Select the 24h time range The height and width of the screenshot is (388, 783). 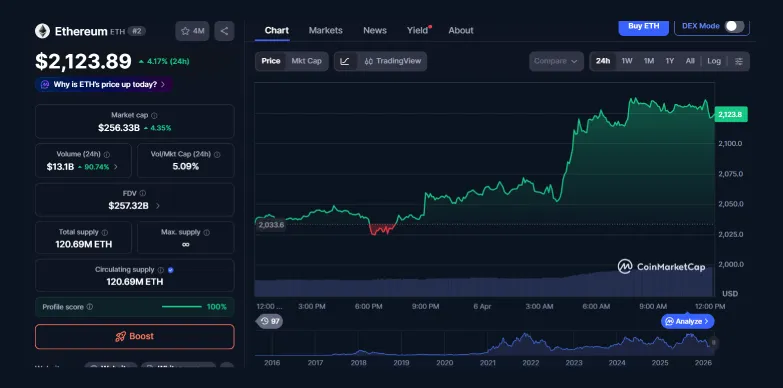coord(603,61)
